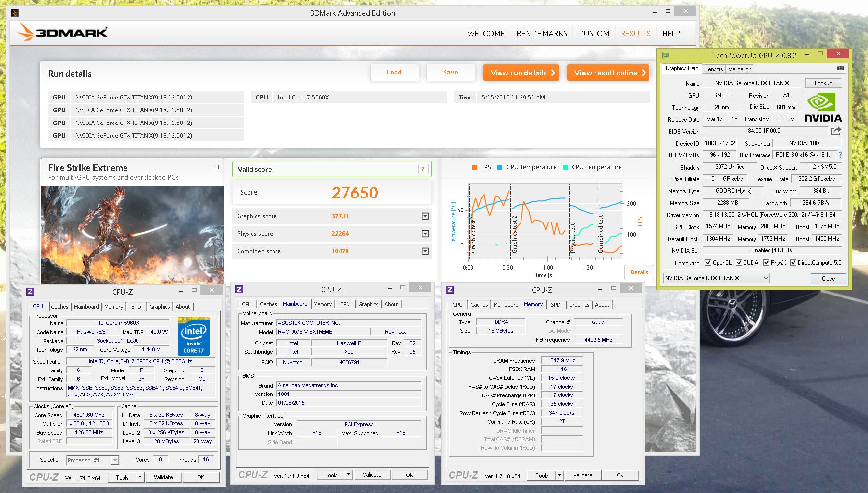Click the CPU-Z window icon of the CPU window
Screen dimensions: 868x493
30,291
